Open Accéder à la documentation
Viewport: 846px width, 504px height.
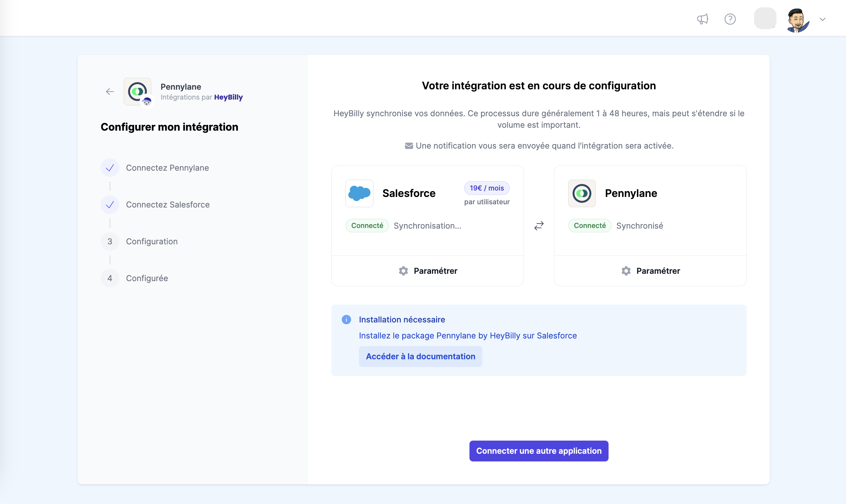pyautogui.click(x=420, y=356)
